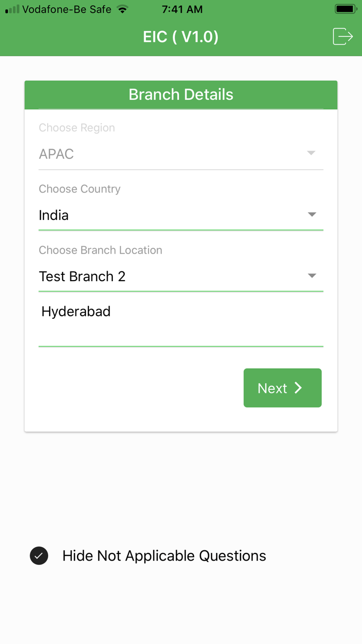Tap the Wi-Fi status icon
The width and height of the screenshot is (362, 644).
coord(122,9)
